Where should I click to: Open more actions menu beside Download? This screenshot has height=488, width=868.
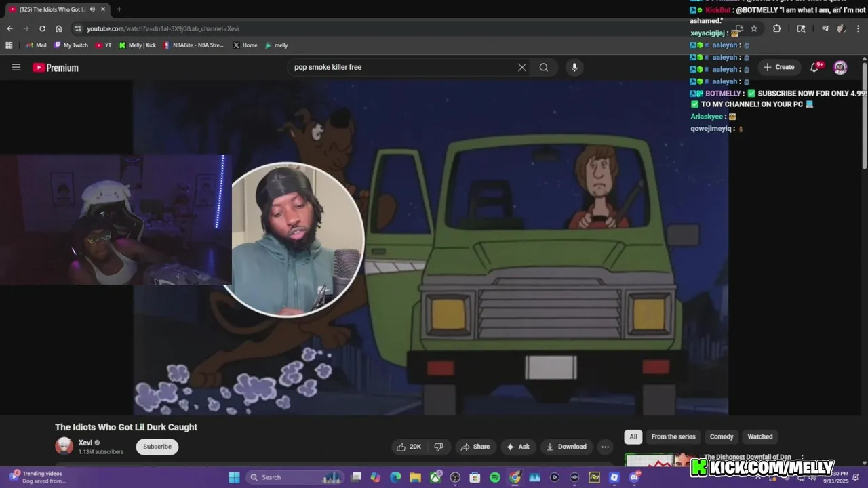coord(605,447)
